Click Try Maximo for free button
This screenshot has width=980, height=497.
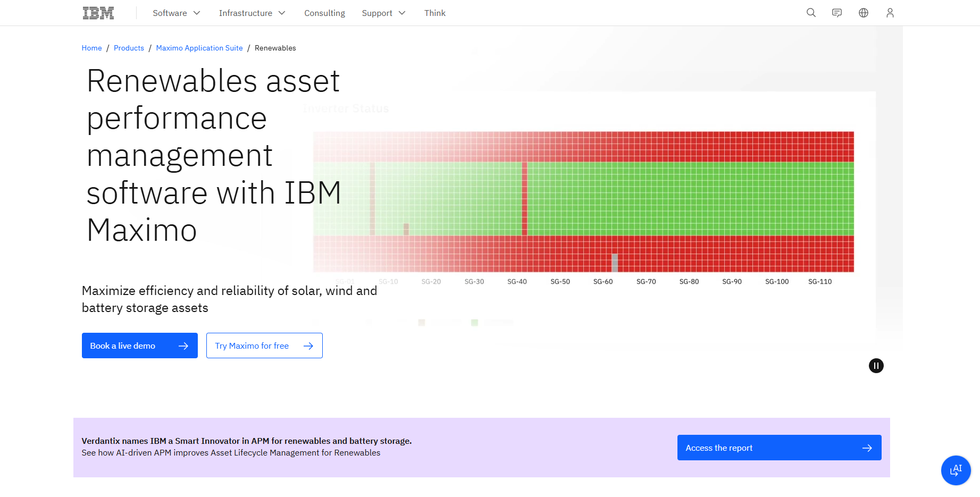click(x=264, y=346)
